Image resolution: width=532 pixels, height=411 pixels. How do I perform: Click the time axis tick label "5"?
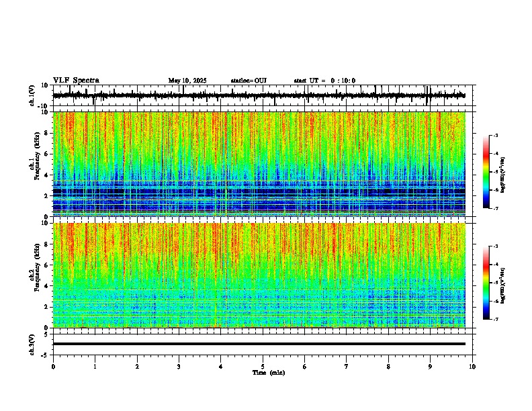pos(263,367)
